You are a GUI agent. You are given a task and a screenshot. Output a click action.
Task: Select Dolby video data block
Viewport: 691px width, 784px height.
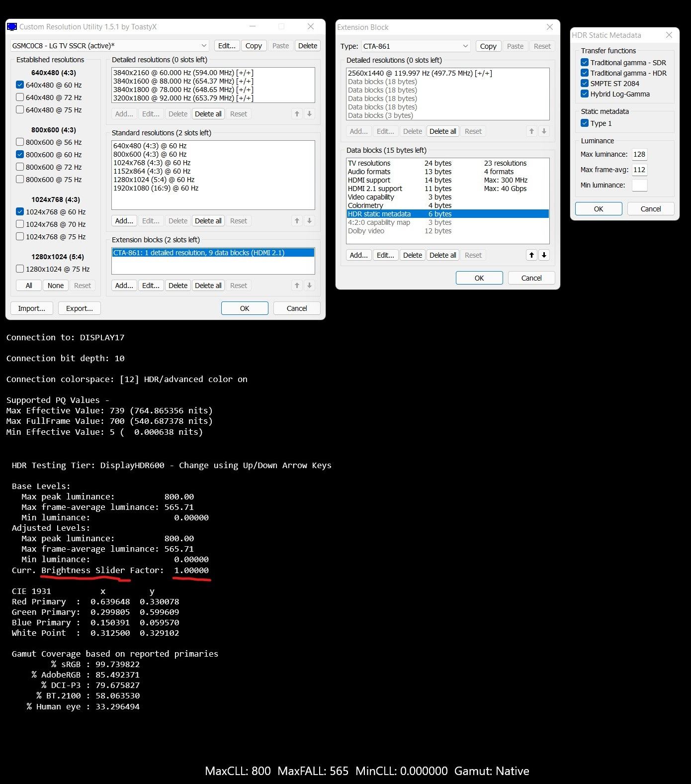[448, 231]
